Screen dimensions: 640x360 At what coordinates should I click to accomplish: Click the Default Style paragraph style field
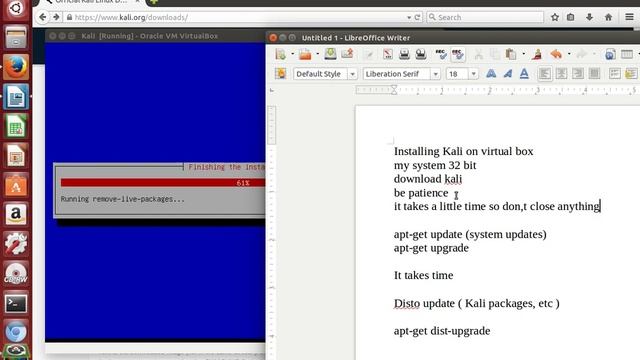coord(320,74)
